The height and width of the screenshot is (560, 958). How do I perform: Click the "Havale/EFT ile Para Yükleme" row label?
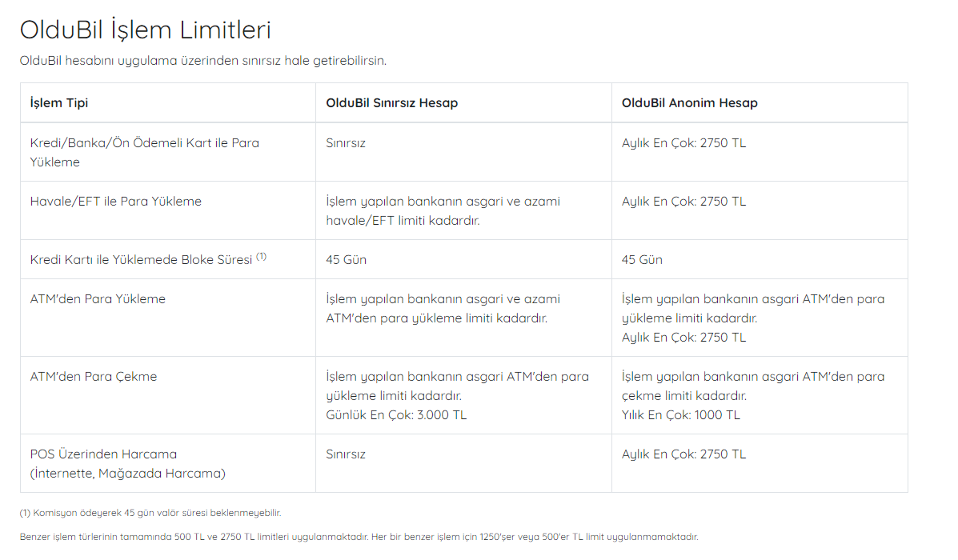(x=115, y=202)
